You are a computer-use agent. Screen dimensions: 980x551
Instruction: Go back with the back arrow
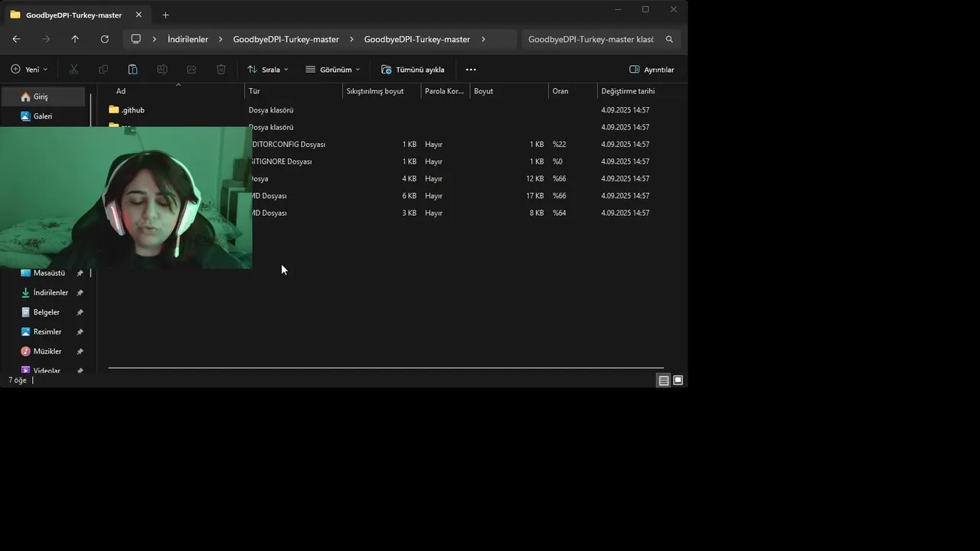click(16, 39)
